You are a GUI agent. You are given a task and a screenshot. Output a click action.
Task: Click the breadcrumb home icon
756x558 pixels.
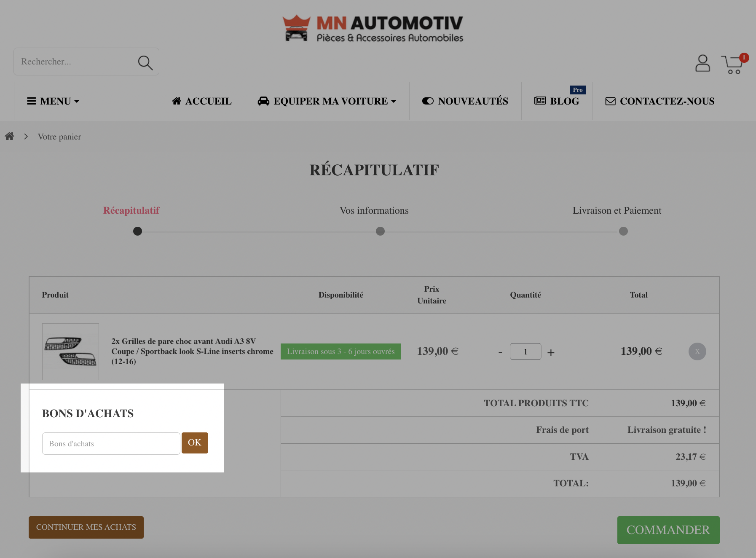pos(9,136)
